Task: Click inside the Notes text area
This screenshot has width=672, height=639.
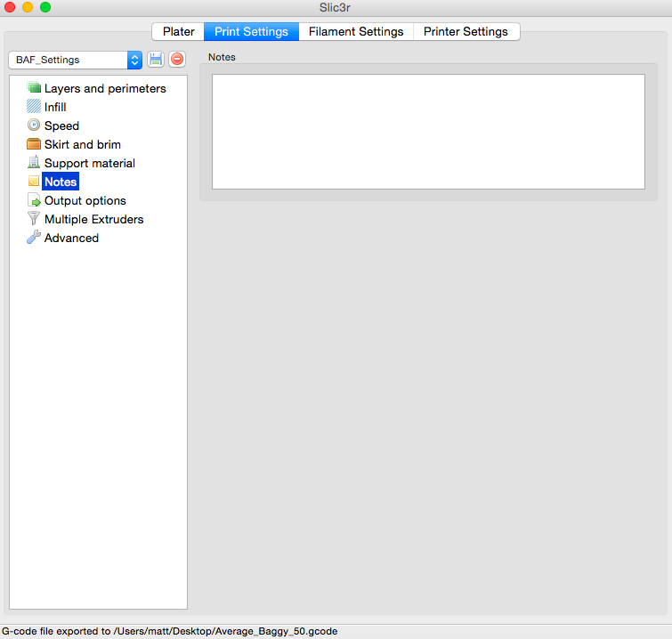Action: coord(428,132)
